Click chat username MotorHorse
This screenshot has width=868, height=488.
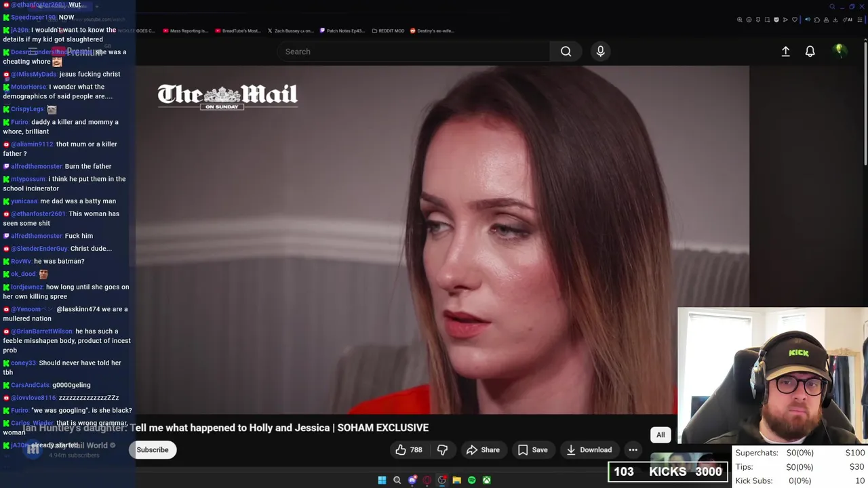[29, 87]
